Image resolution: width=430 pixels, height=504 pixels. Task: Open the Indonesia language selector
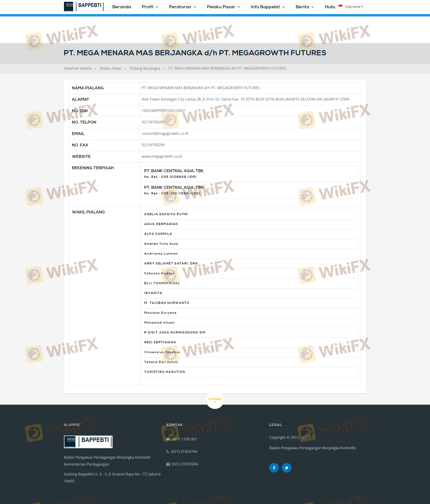[351, 6]
